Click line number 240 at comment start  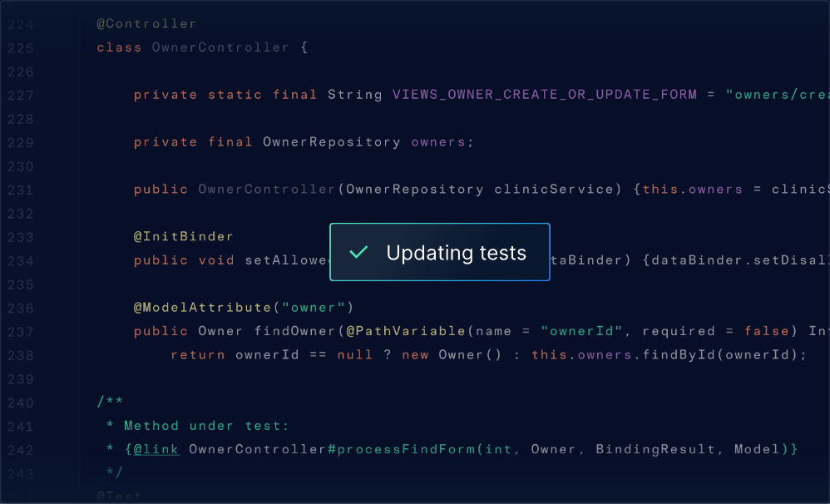pyautogui.click(x=21, y=403)
